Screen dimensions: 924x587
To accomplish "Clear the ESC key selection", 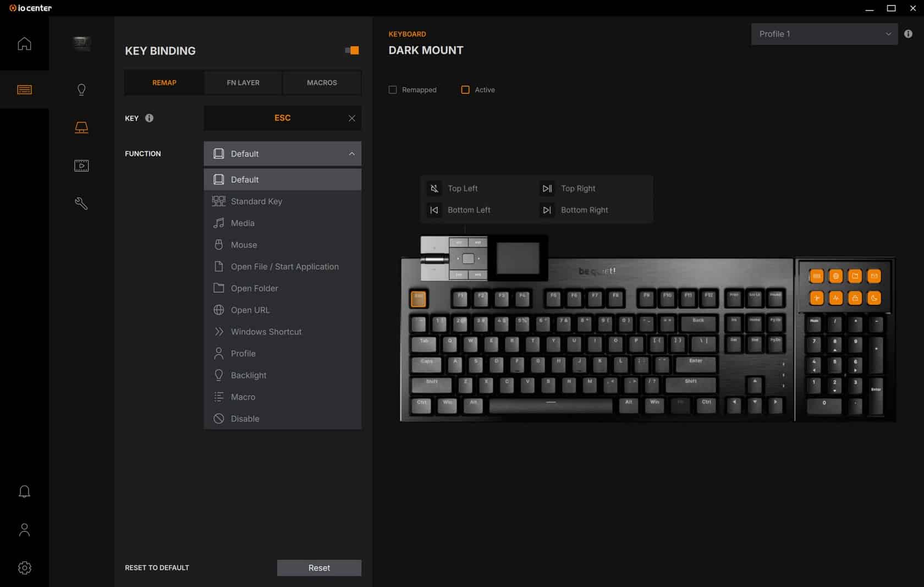I will [x=352, y=118].
